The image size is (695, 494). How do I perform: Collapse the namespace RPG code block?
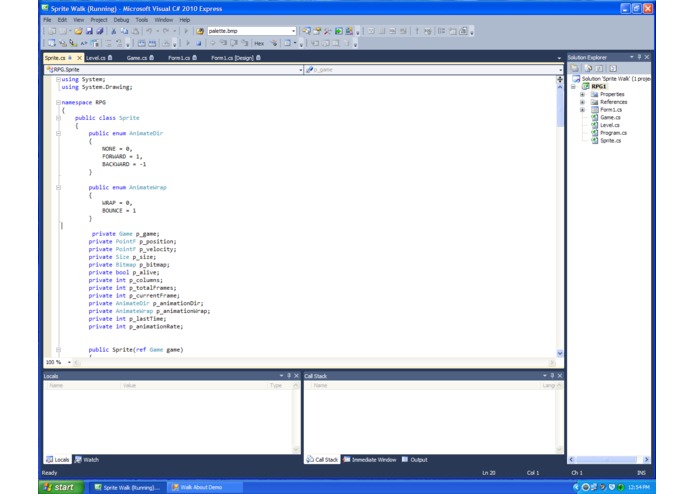[x=58, y=102]
